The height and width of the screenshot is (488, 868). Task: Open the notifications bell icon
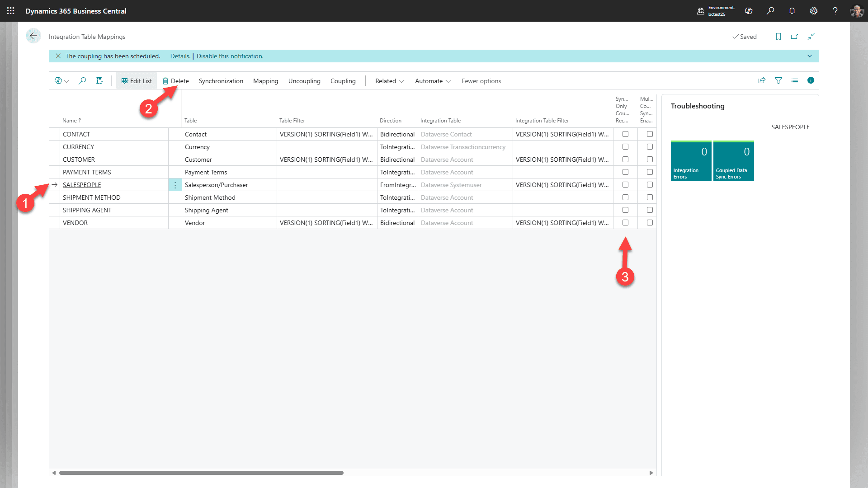792,11
